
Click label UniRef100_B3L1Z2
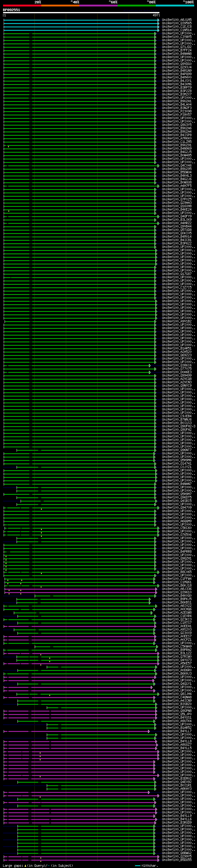(x=177, y=653)
